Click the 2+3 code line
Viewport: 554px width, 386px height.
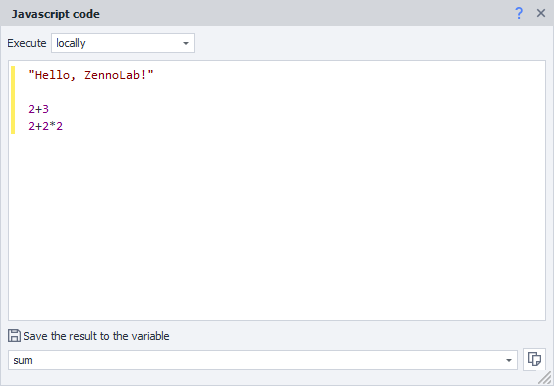tap(39, 109)
